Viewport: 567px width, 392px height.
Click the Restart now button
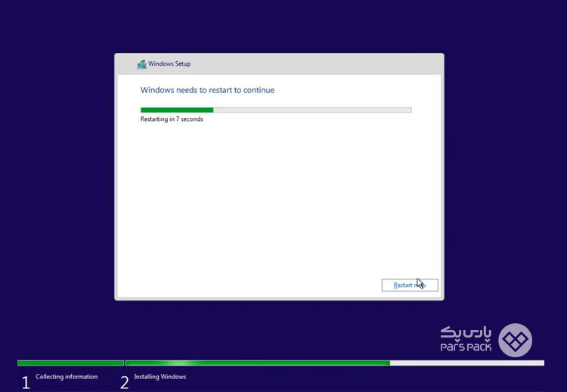410,285
